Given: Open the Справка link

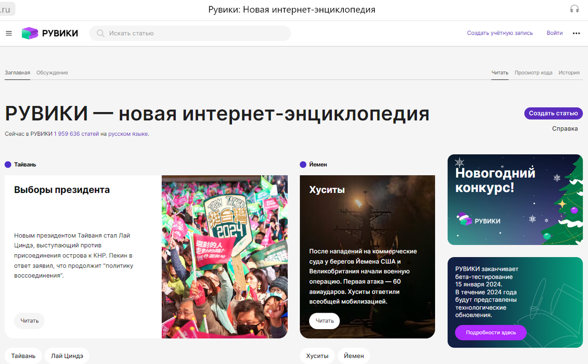Looking at the screenshot, I should click(x=565, y=129).
